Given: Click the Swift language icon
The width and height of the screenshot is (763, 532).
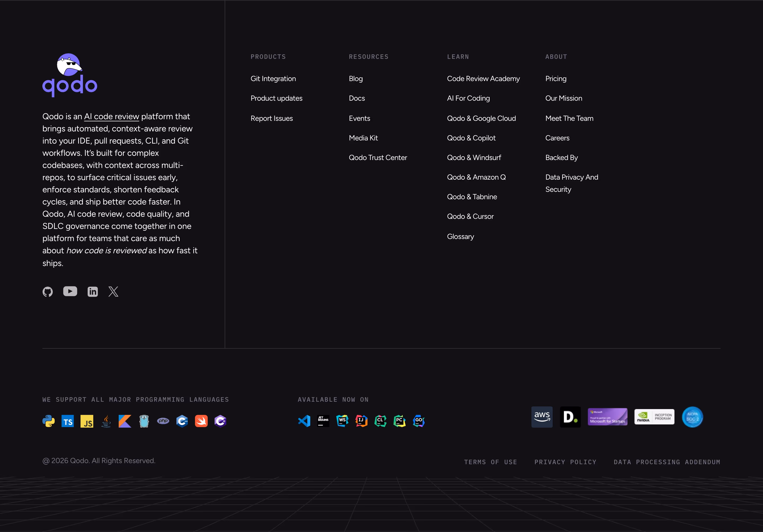Looking at the screenshot, I should [201, 421].
